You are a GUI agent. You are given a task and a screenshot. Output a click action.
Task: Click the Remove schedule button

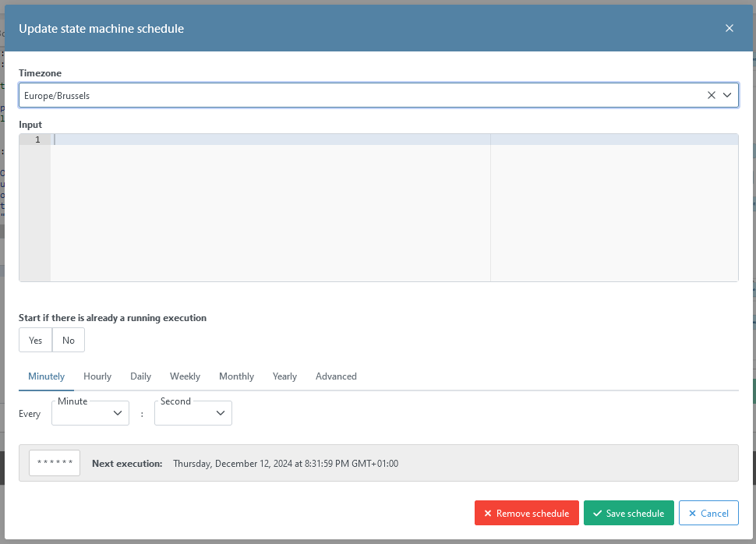(527, 513)
